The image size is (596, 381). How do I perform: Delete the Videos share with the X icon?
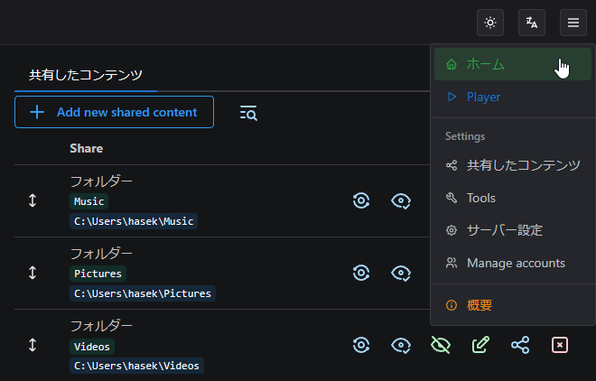click(x=560, y=345)
